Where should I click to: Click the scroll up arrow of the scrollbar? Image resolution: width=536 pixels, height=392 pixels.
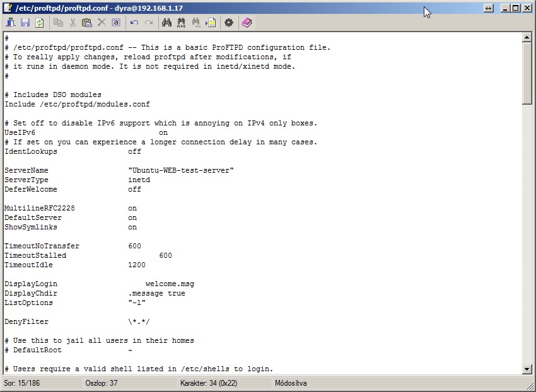[527, 37]
